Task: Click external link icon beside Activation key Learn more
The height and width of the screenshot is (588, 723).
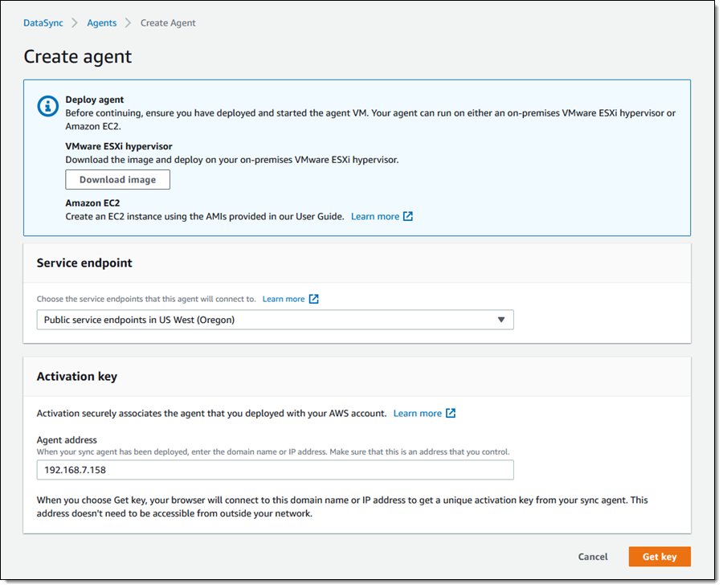Action: click(x=451, y=413)
